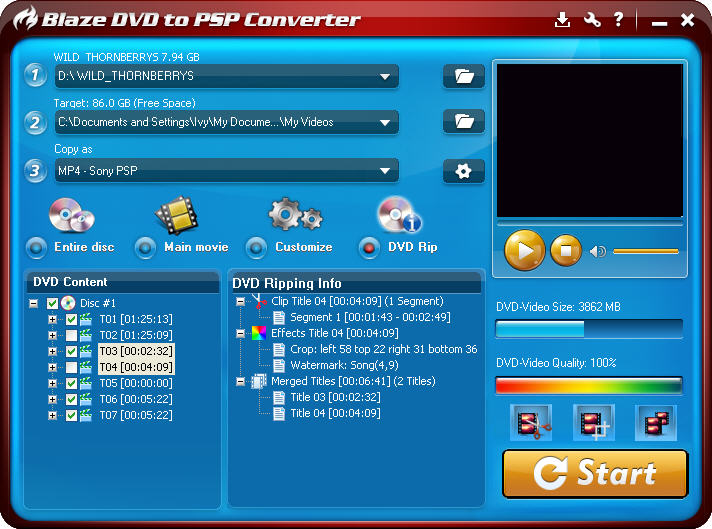Uncheck the T01 [01:25:13] title checkbox
Viewport: 712px width, 529px height.
71,320
